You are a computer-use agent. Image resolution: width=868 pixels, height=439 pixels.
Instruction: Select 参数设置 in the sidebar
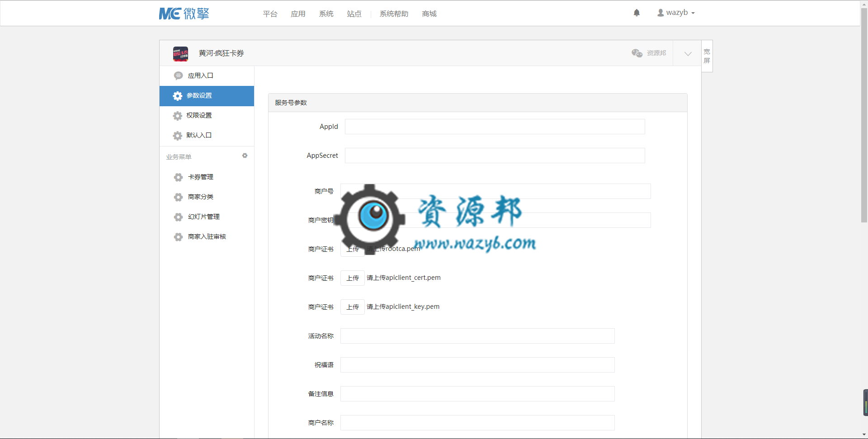[x=207, y=96]
